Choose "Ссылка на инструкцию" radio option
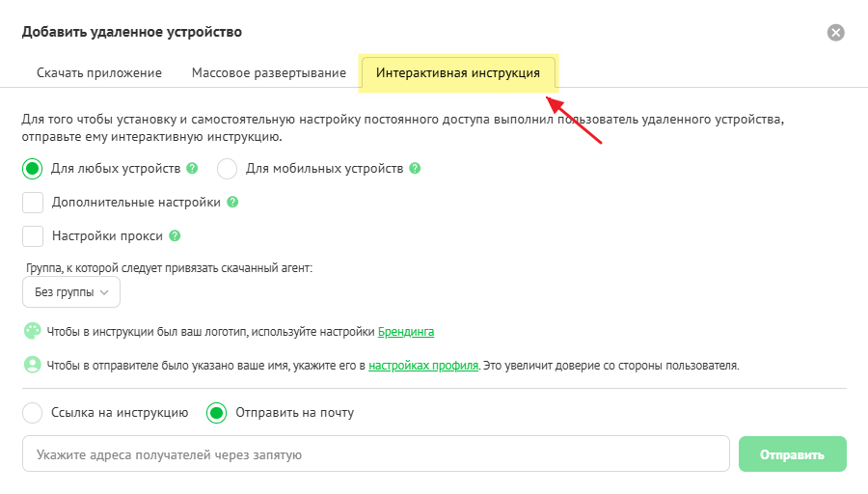The image size is (868, 494). [33, 413]
